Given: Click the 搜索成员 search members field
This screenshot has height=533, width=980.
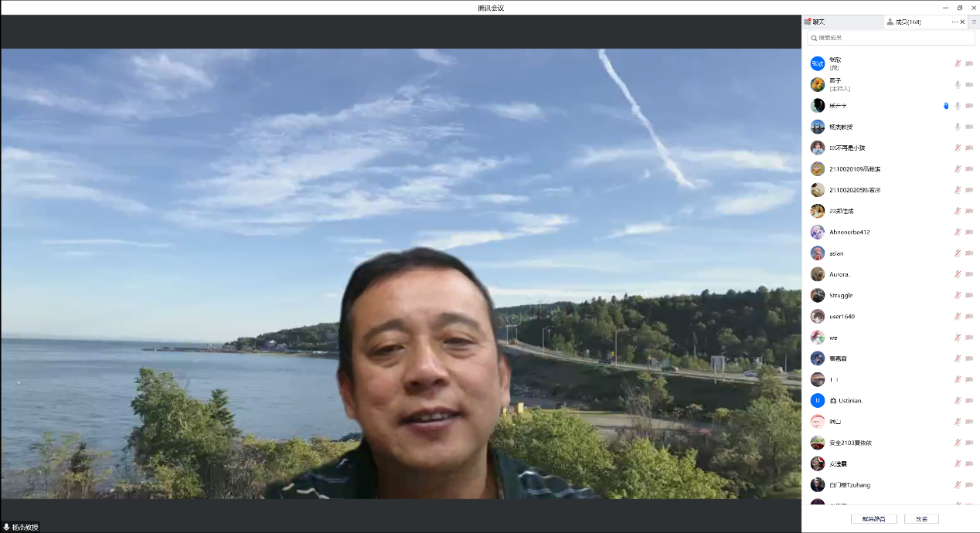Looking at the screenshot, I should [890, 38].
